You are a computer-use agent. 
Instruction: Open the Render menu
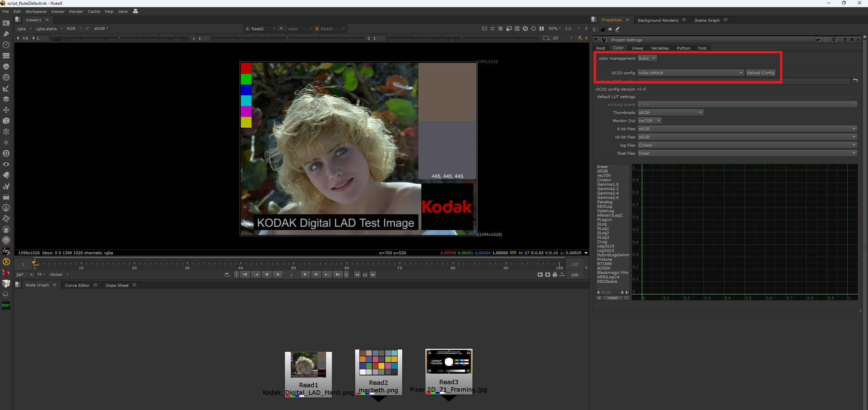tap(76, 11)
